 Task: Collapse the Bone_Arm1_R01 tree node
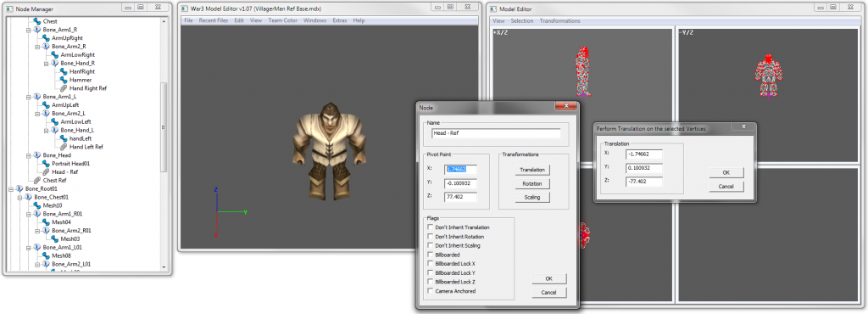coord(28,214)
